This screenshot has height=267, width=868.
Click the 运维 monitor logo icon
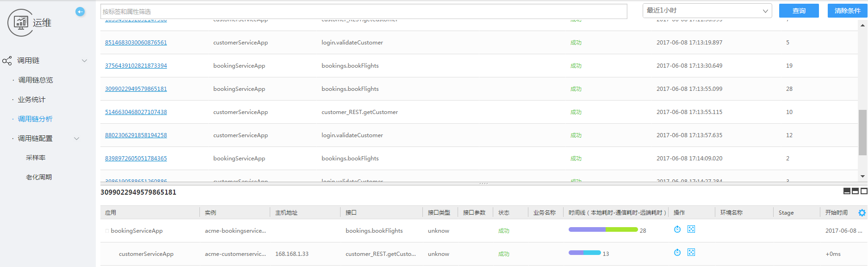point(20,22)
